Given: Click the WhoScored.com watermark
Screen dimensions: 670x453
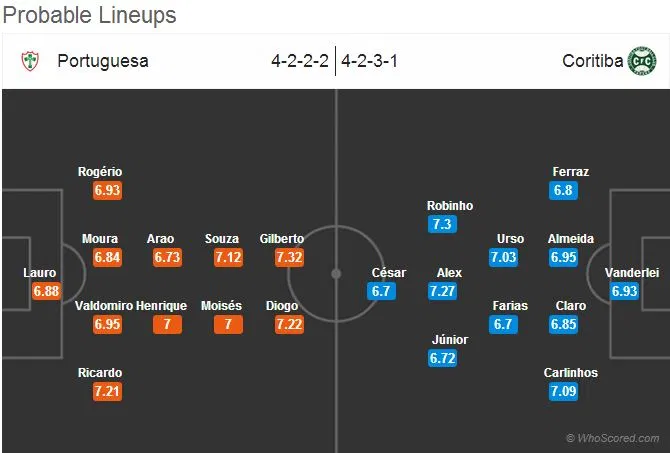Looking at the screenshot, I should 613,438.
